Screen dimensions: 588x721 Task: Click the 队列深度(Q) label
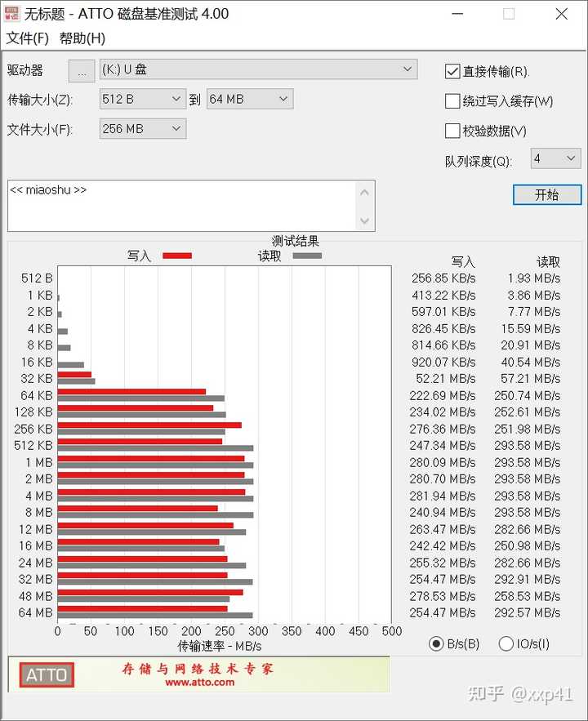[x=479, y=162]
